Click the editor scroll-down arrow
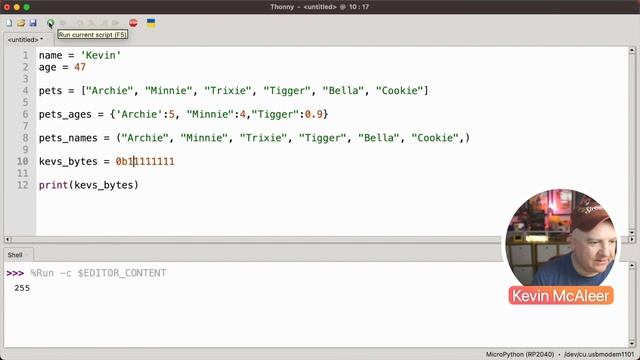The height and width of the screenshot is (360, 640). [632, 232]
